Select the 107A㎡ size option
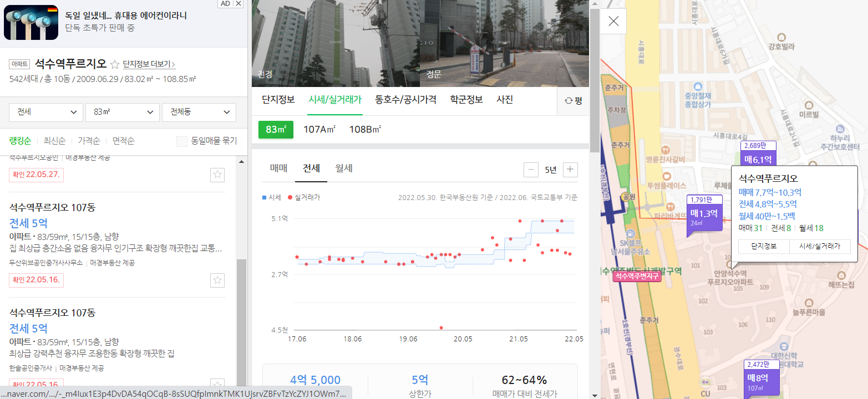The width and height of the screenshot is (868, 399). (320, 130)
